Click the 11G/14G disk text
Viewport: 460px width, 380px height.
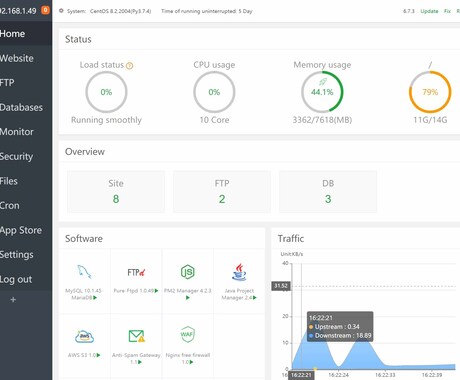coord(430,120)
